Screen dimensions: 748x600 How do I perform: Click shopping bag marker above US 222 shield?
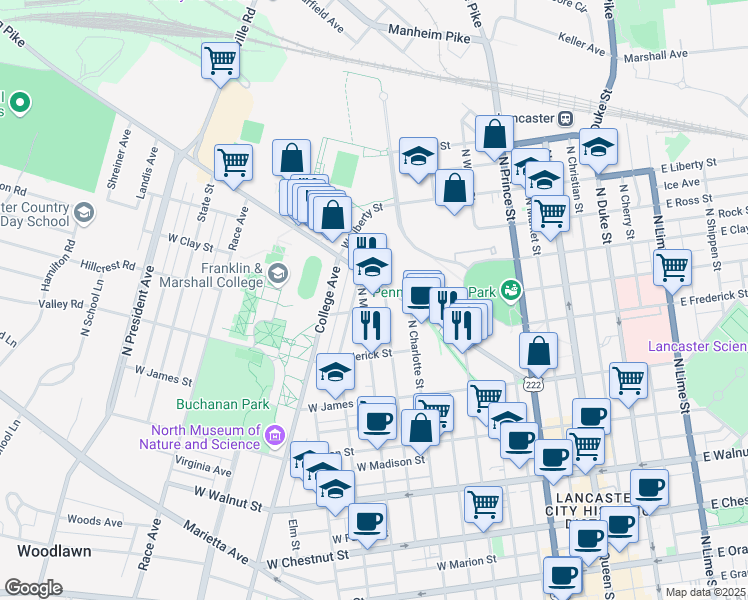tap(539, 351)
